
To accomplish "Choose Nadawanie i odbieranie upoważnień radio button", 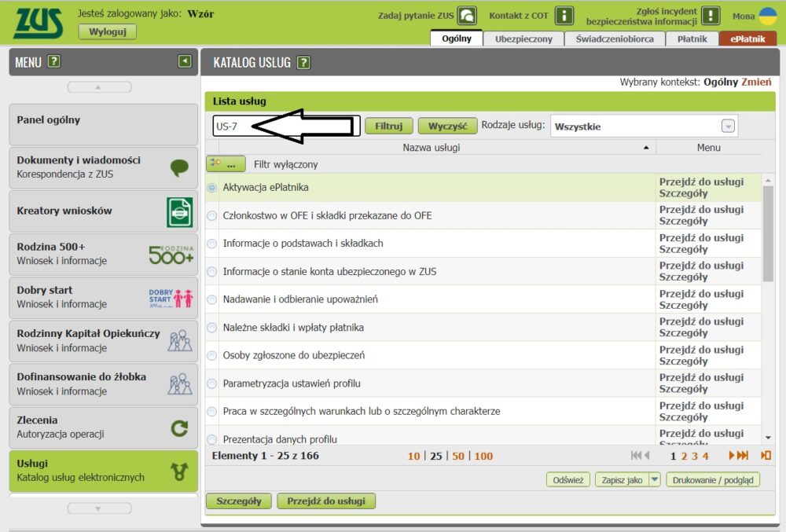I will click(x=212, y=300).
